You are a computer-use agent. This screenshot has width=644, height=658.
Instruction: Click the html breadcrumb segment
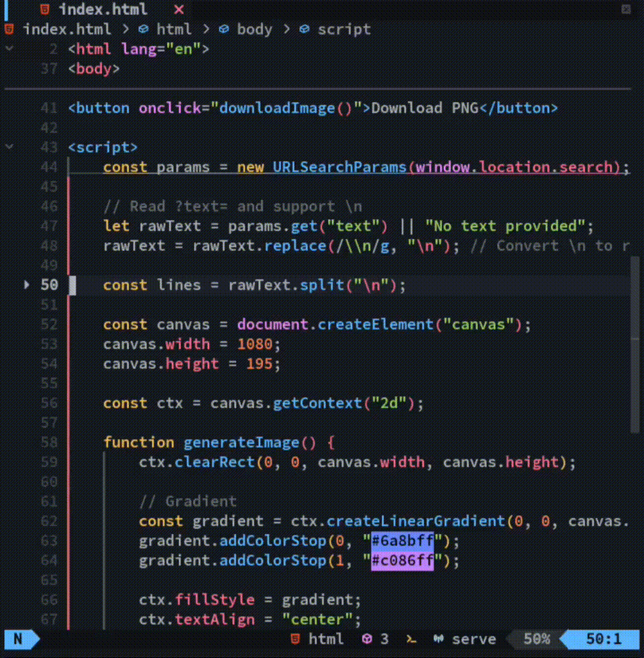(174, 30)
